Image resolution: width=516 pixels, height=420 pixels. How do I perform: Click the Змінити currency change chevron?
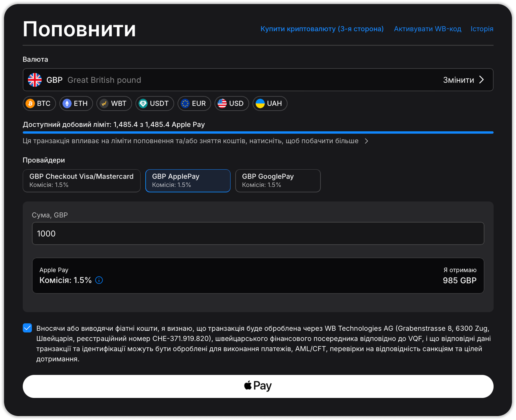[481, 80]
